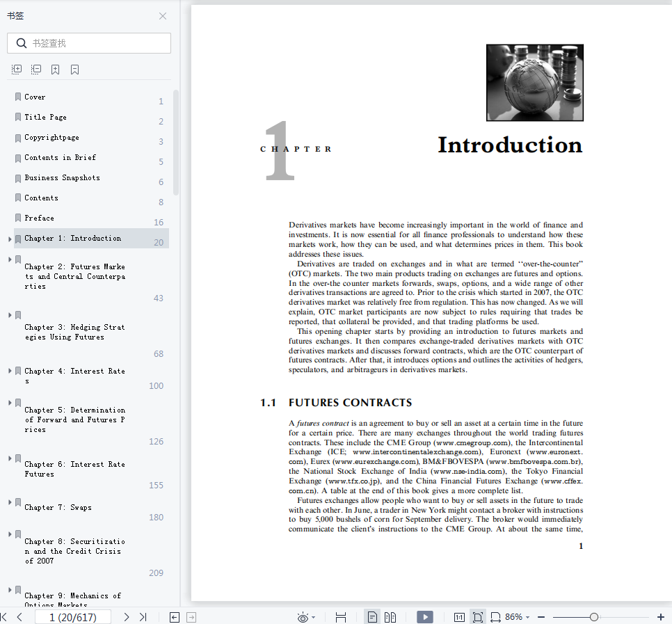Open the Preface bookmark
Image resolution: width=672 pixels, height=624 pixels.
tap(39, 218)
